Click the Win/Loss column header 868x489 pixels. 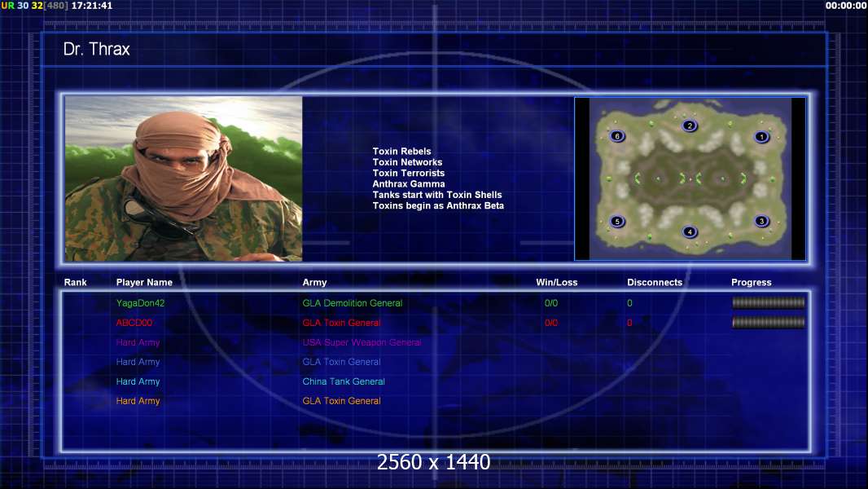(x=556, y=283)
